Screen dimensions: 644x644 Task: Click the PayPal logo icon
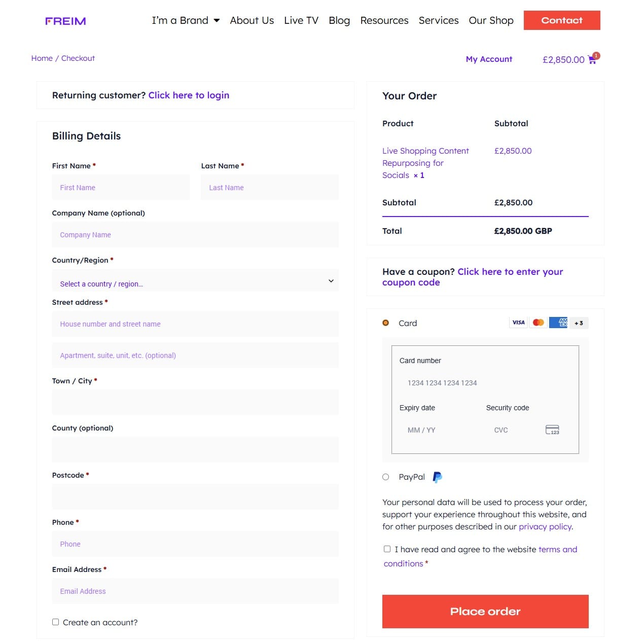[437, 477]
